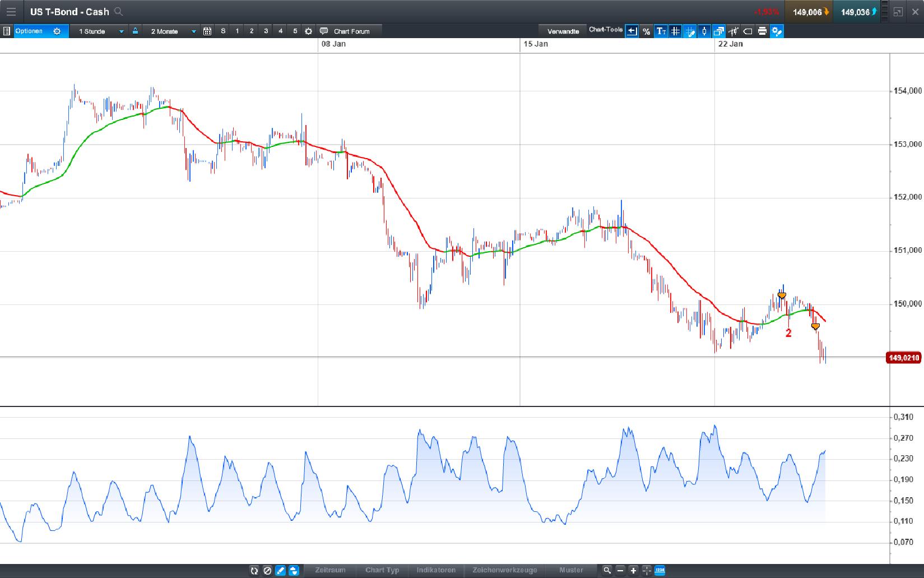Click the red trade marker labeled 2

[x=788, y=333]
